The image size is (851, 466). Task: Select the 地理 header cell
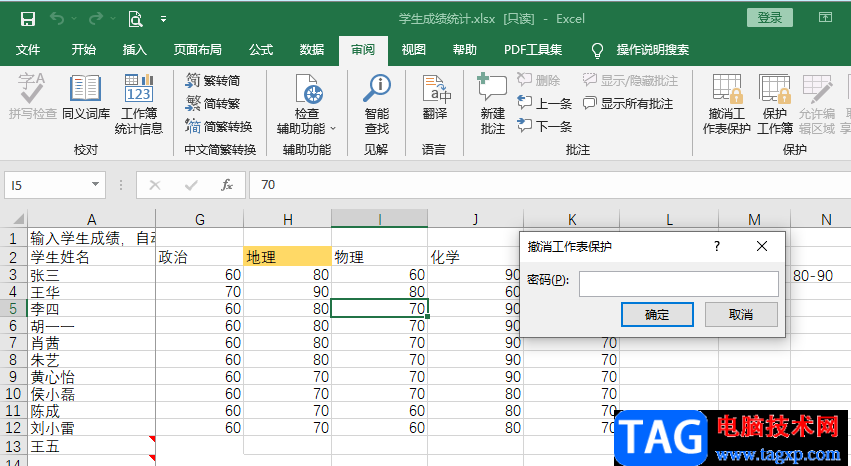pyautogui.click(x=288, y=257)
